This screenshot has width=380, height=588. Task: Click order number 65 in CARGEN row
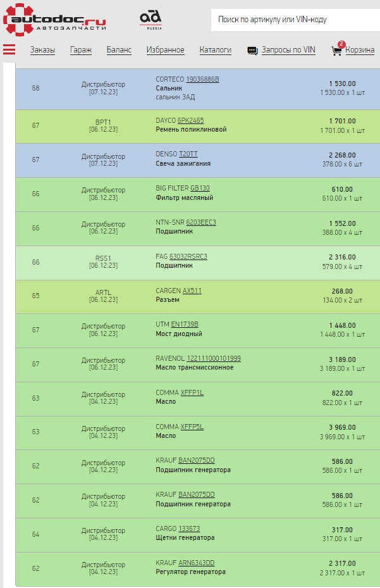(x=35, y=296)
